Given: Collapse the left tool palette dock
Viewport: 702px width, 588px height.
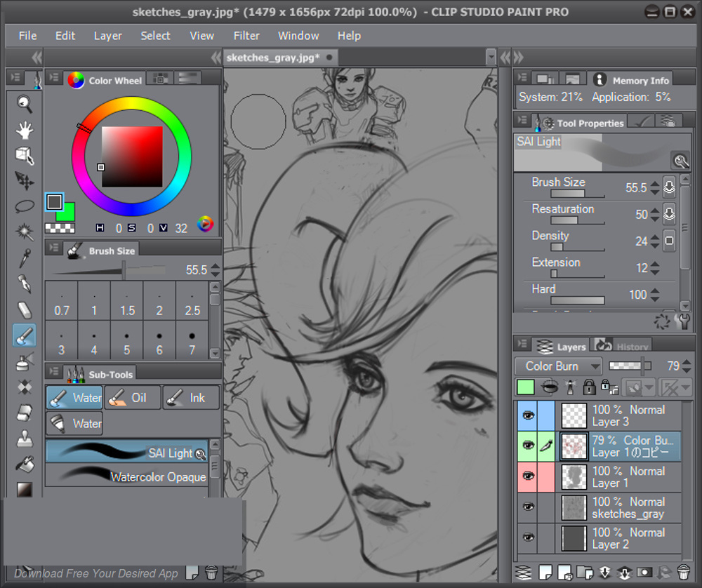Looking at the screenshot, I should (x=37, y=58).
